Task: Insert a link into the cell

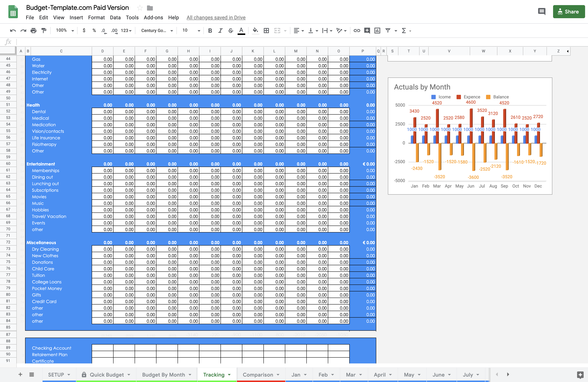Action: pyautogui.click(x=357, y=30)
